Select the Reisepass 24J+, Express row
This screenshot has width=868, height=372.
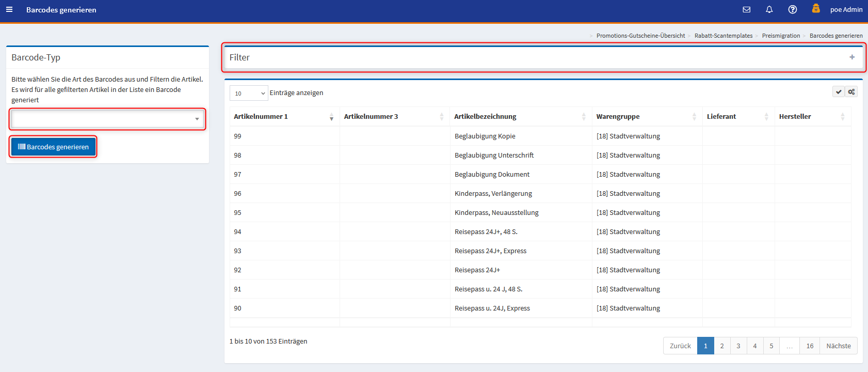490,251
